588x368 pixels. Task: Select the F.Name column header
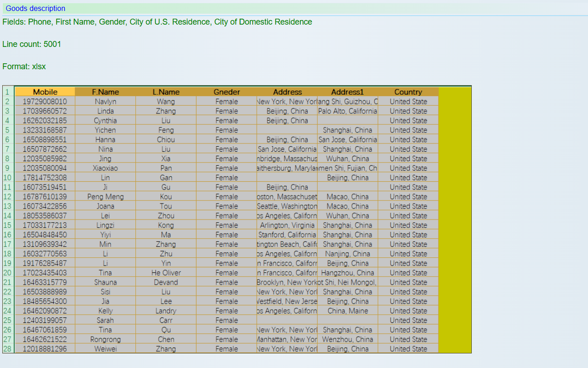pos(105,92)
